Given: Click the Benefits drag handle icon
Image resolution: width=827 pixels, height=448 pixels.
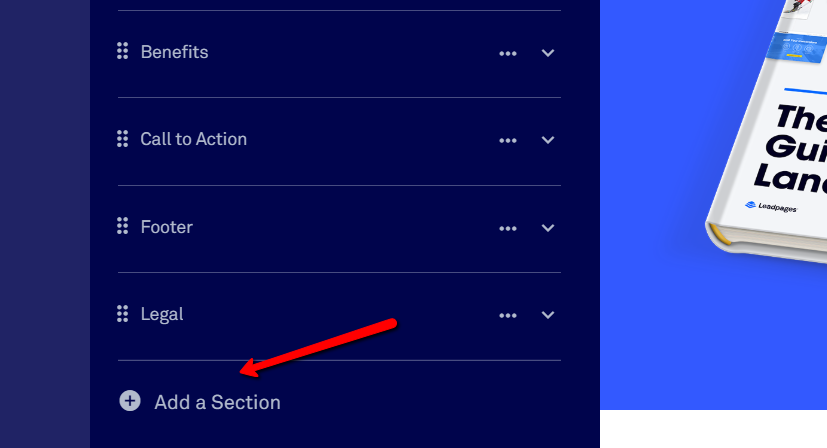Looking at the screenshot, I should coord(122,52).
